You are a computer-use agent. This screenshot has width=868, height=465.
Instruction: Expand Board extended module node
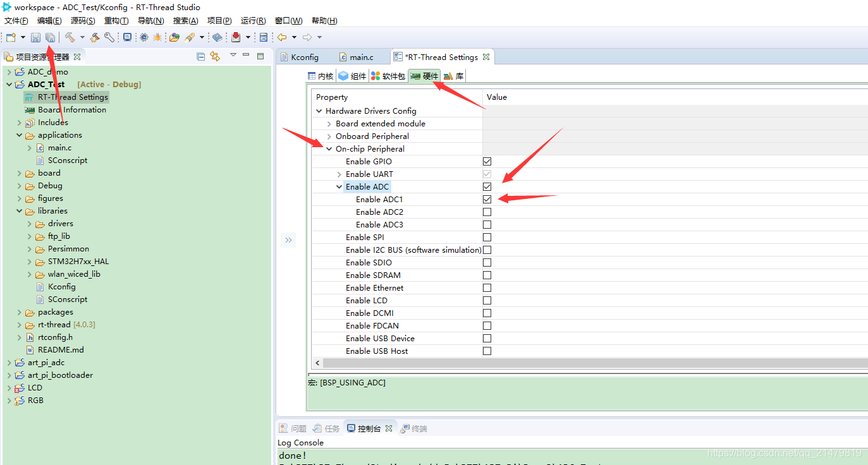point(329,124)
